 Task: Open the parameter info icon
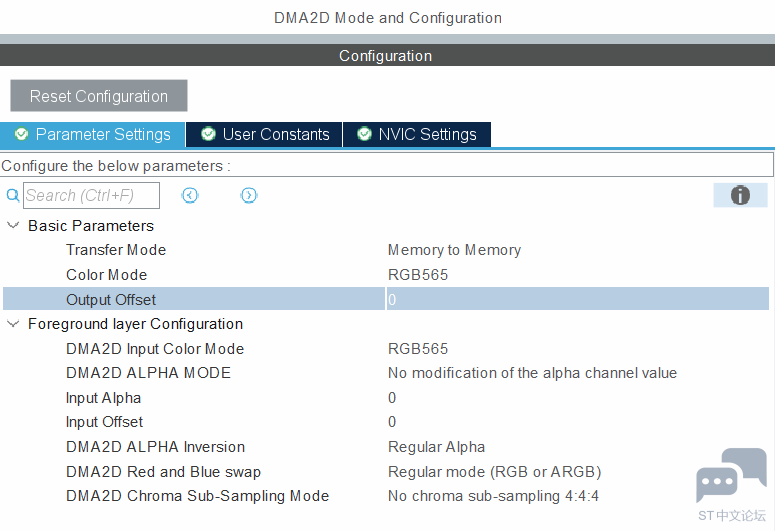coord(740,195)
